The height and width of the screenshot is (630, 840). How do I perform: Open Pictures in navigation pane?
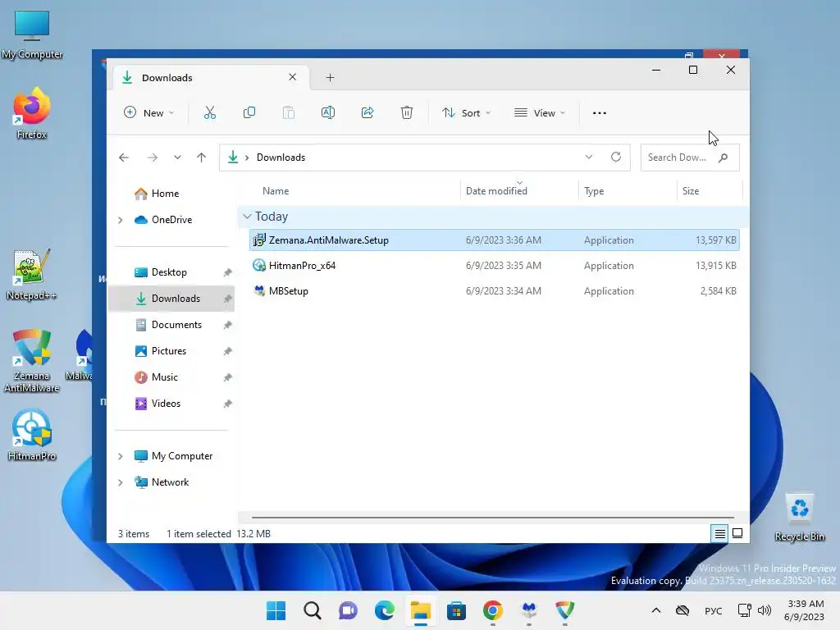pyautogui.click(x=169, y=351)
